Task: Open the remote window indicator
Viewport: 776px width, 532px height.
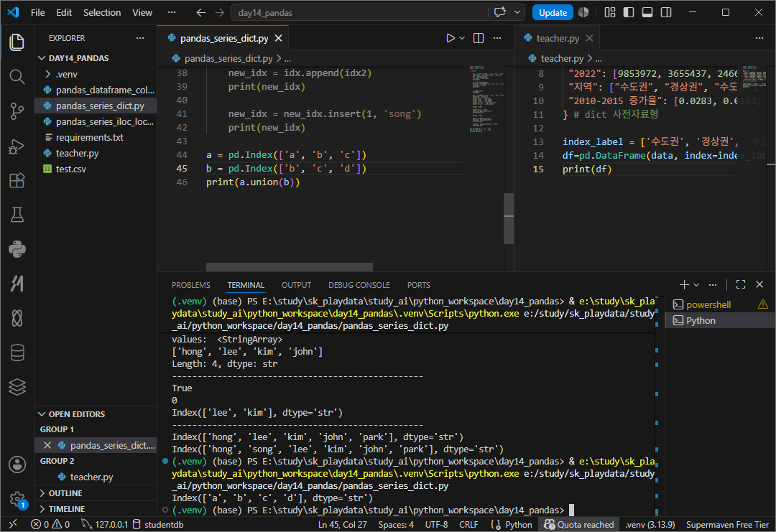Action: (14, 525)
